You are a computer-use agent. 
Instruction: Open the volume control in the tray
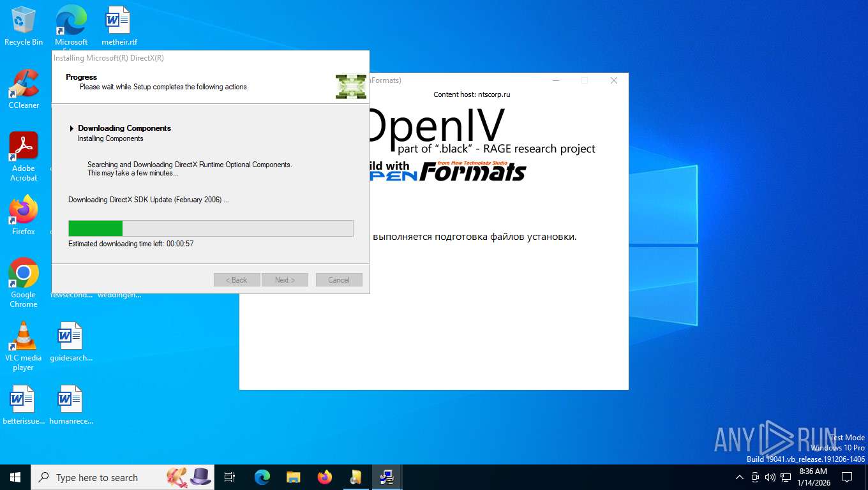(x=770, y=477)
